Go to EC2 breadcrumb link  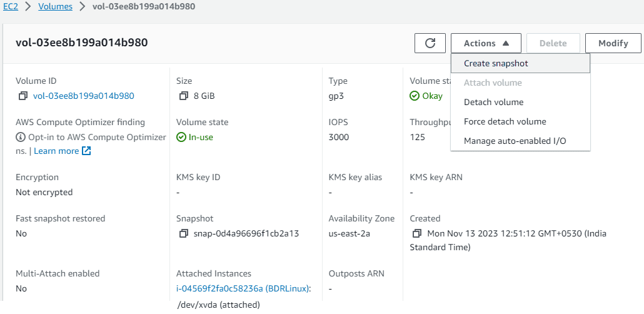(x=11, y=7)
